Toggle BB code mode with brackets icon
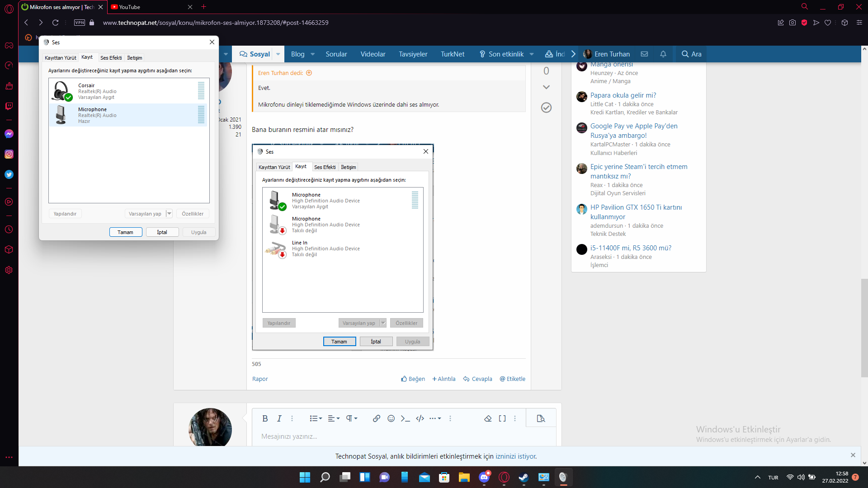Image resolution: width=868 pixels, height=488 pixels. tap(502, 418)
